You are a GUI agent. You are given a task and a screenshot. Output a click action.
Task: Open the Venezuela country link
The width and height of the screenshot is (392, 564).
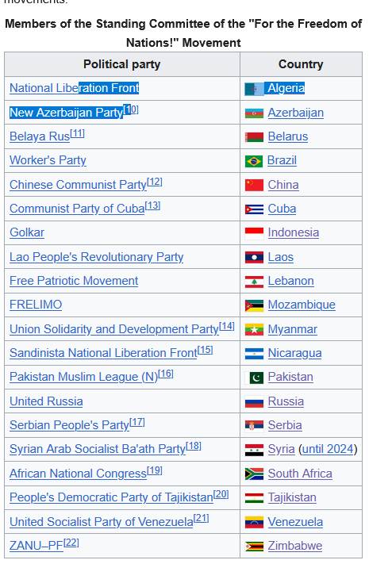[x=295, y=522]
